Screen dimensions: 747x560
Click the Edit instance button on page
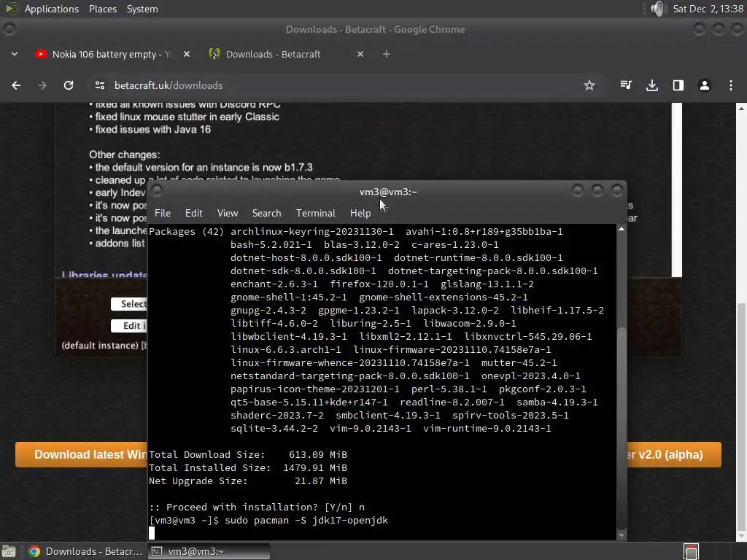[x=129, y=326]
